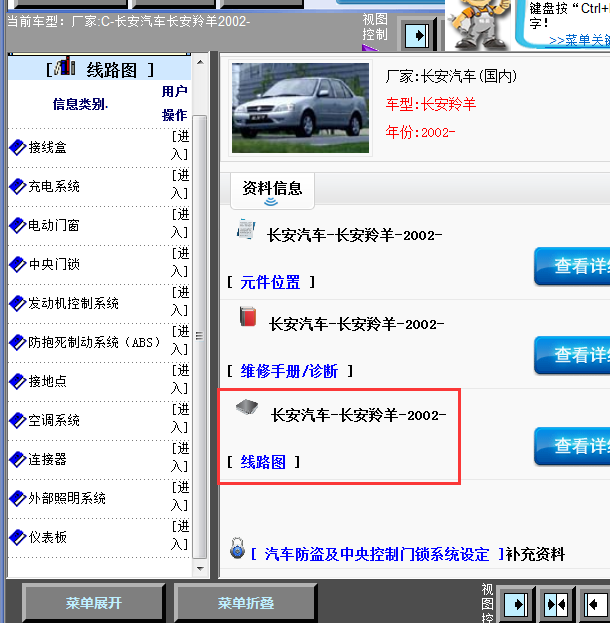Open 充电系统 via its [进入] link
610x623 pixels.
[180, 184]
